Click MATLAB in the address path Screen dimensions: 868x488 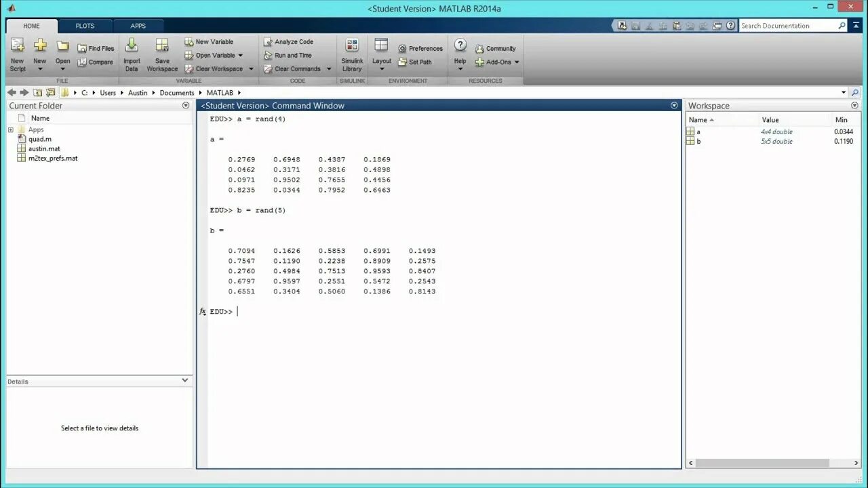click(x=220, y=93)
